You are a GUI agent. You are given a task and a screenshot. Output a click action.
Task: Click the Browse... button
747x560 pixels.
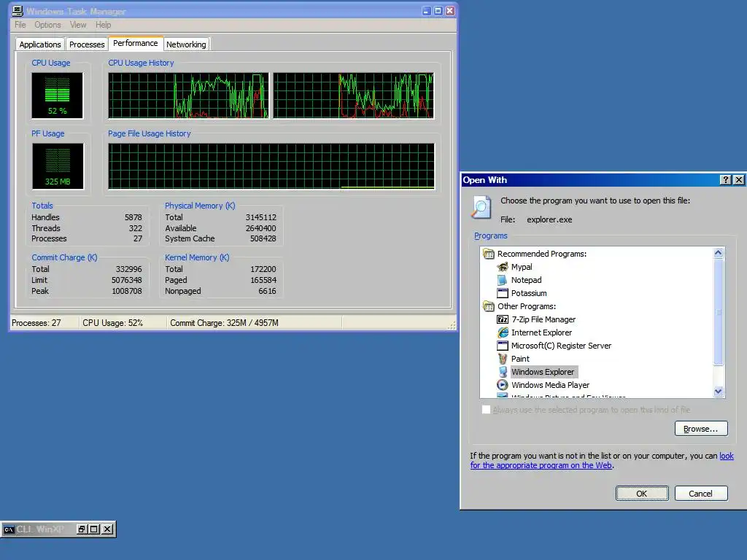(x=701, y=429)
